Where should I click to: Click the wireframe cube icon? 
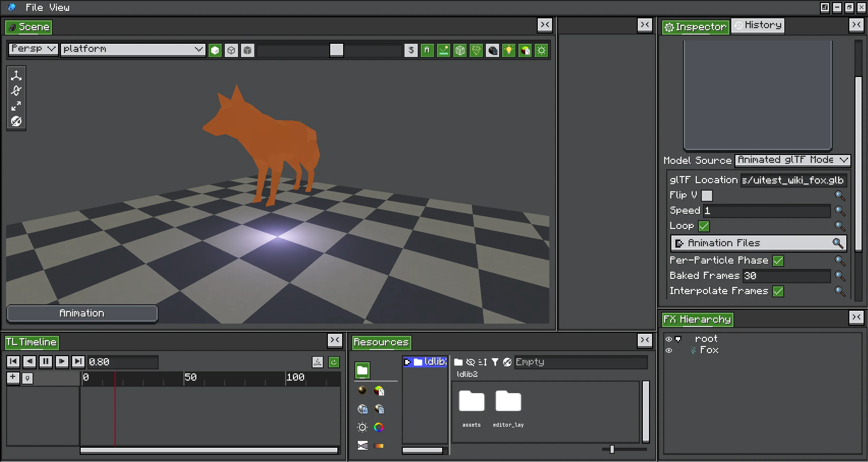[x=231, y=51]
